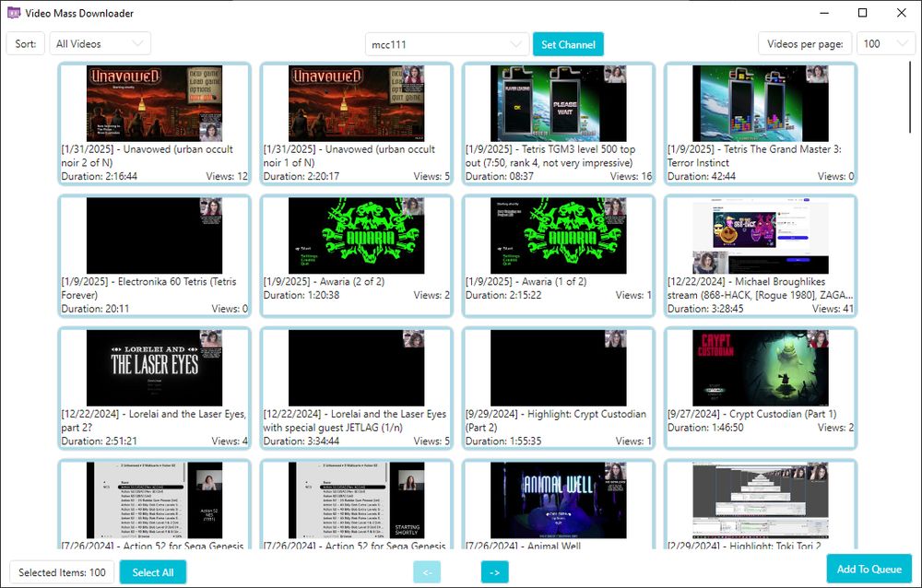Open the videos per page 100 dropdown
This screenshot has height=588, width=922.
[x=886, y=43]
